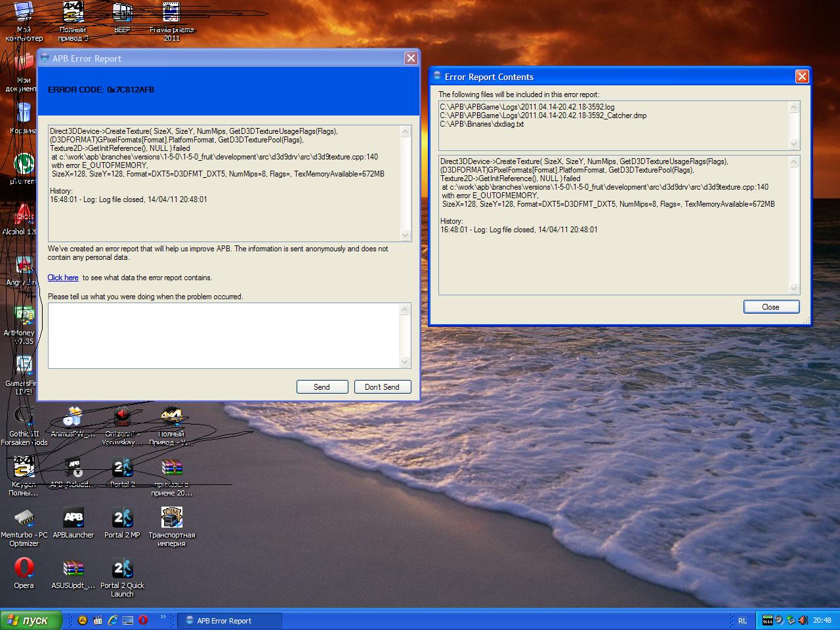
Task: Open Media Player Classic from Quick Launch
Action: 98,620
